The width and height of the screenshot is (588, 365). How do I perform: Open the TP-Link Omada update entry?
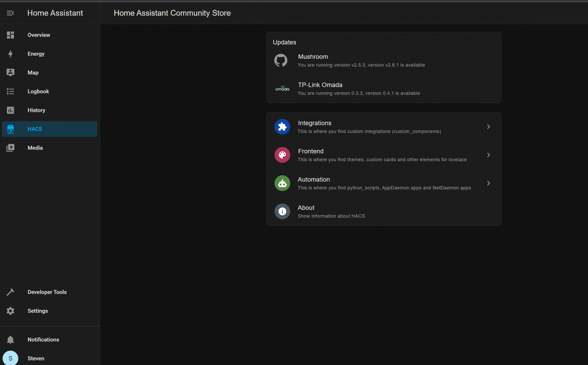coord(359,89)
